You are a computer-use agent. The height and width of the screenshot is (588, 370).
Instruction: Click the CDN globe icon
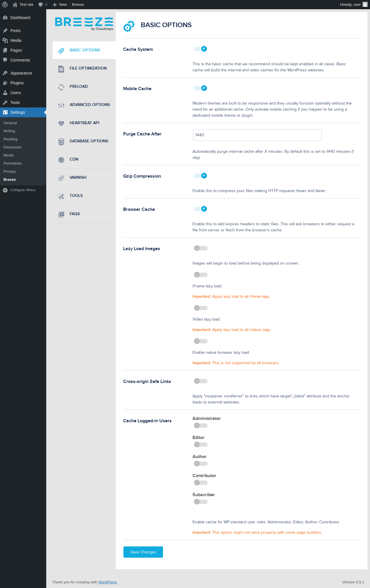tap(61, 160)
